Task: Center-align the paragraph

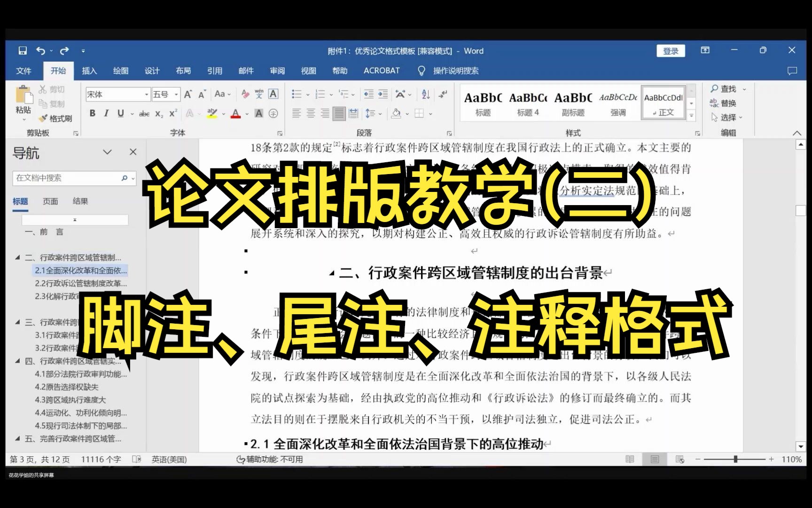Action: point(311,113)
